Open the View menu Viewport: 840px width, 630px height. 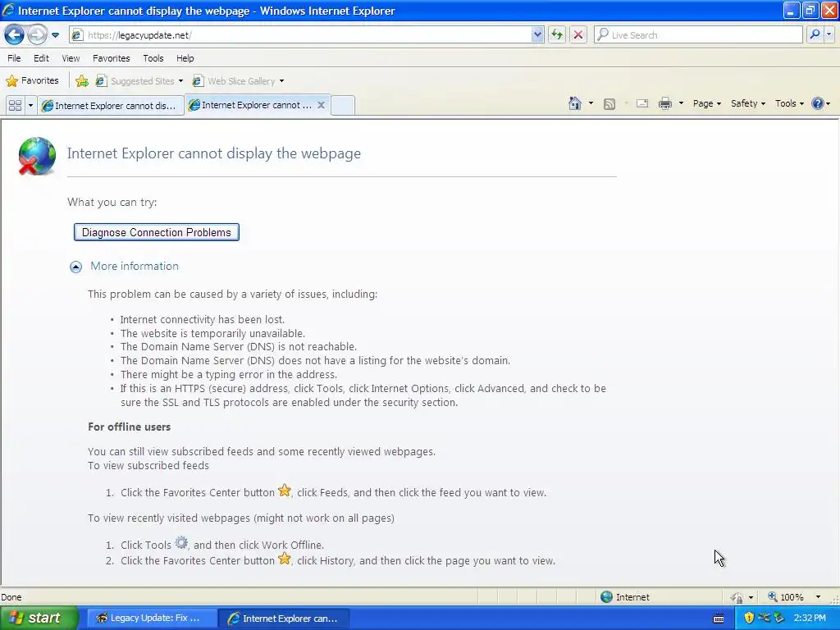click(71, 58)
